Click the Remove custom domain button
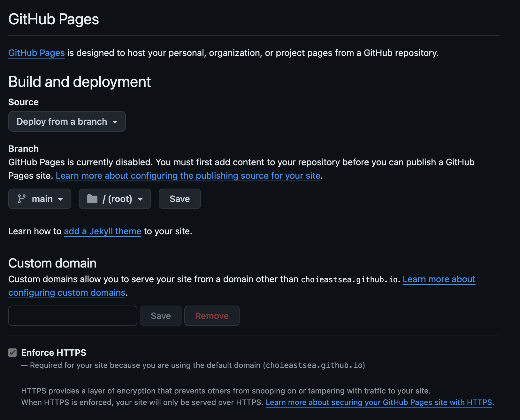Screen dimensions: 520x420 (212, 316)
